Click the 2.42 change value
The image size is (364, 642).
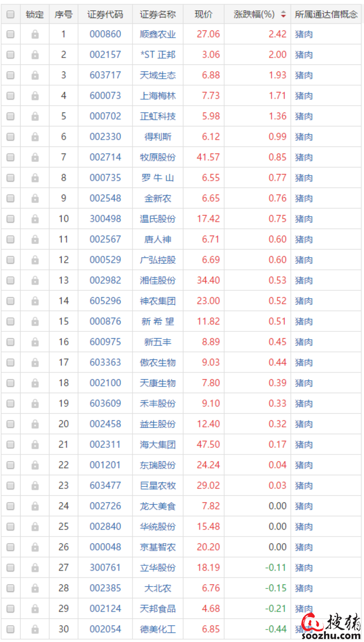[x=278, y=34]
